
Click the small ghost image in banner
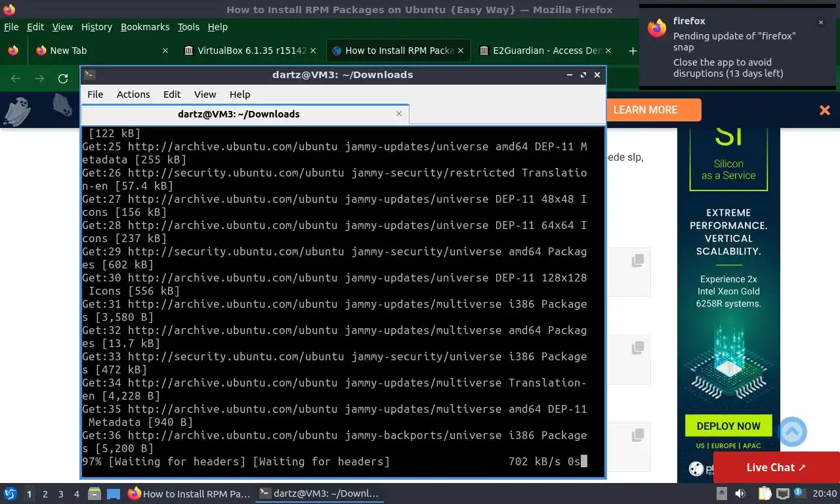62,105
